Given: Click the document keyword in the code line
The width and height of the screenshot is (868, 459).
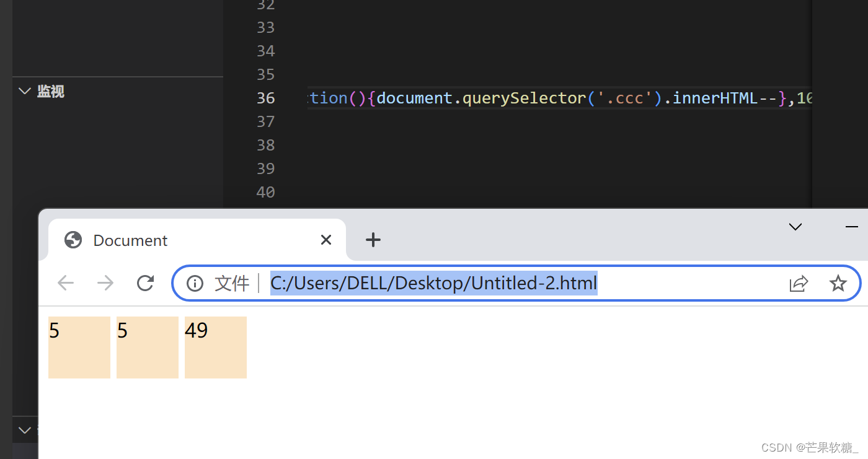Looking at the screenshot, I should [415, 98].
